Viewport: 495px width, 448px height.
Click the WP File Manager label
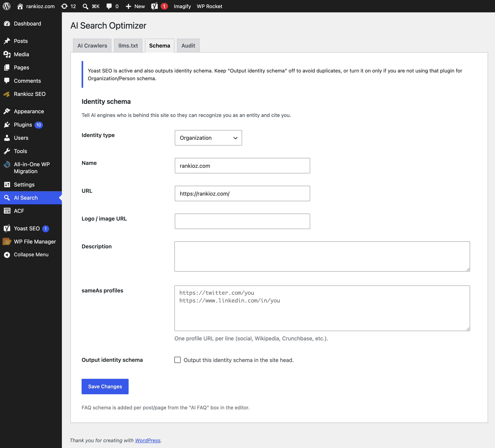point(35,242)
